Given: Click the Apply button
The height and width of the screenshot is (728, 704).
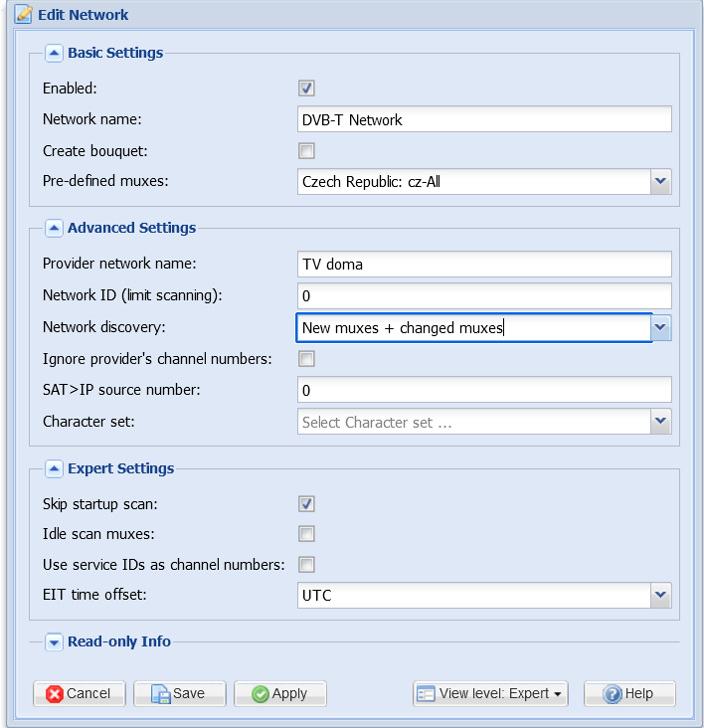Looking at the screenshot, I should pyautogui.click(x=279, y=693).
